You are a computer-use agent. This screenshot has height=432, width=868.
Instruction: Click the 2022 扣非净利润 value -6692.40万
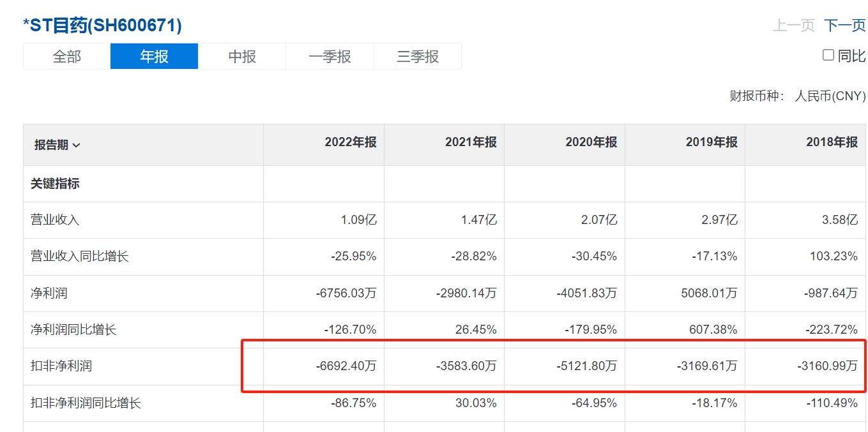click(x=346, y=366)
